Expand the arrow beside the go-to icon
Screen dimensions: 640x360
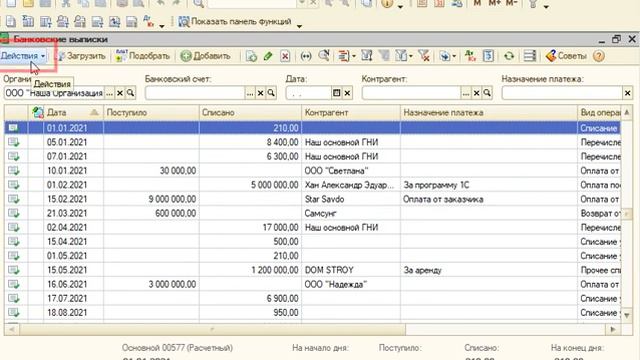coord(454,56)
